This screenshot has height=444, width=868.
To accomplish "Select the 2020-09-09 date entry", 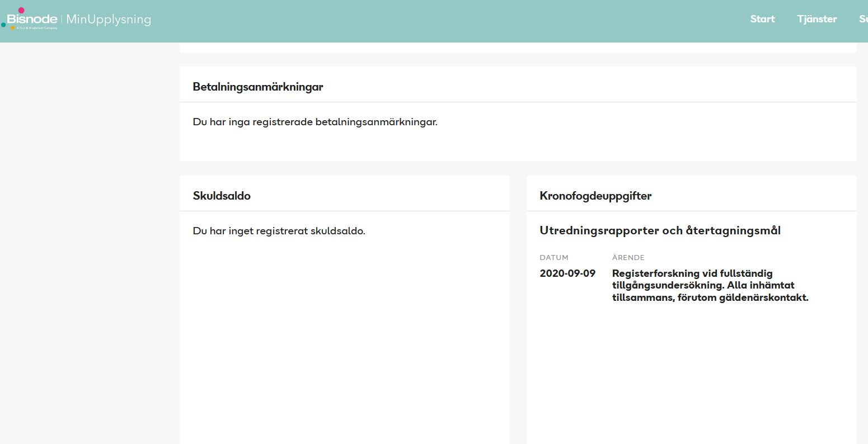I will click(567, 273).
